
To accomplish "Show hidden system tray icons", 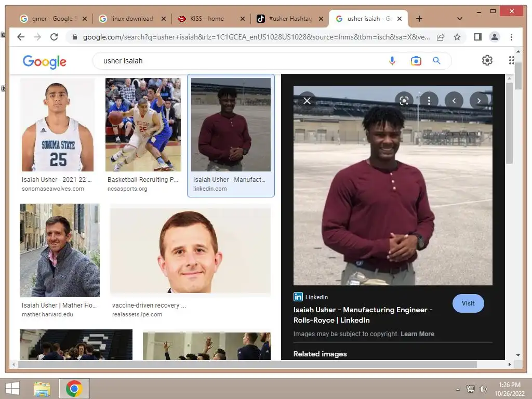I will point(458,389).
